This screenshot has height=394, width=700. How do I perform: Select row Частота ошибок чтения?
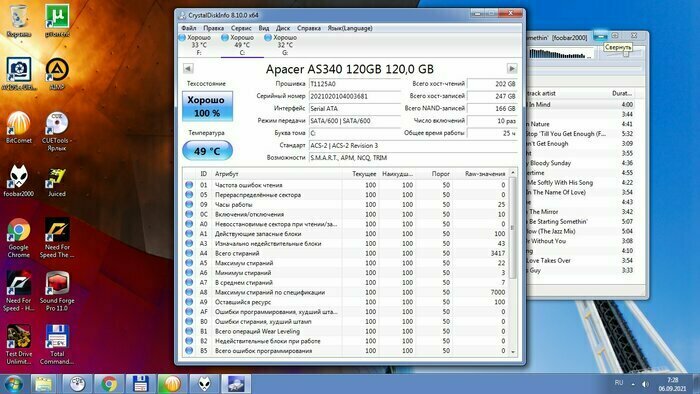point(346,185)
